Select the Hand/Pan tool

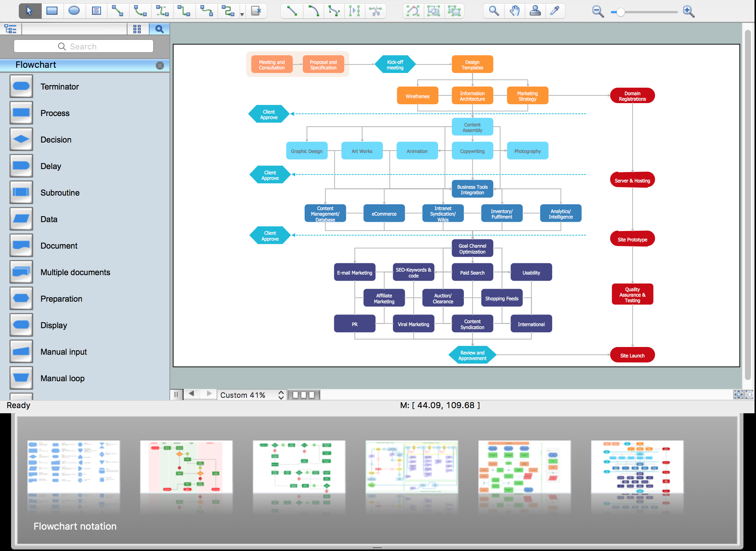coord(515,11)
